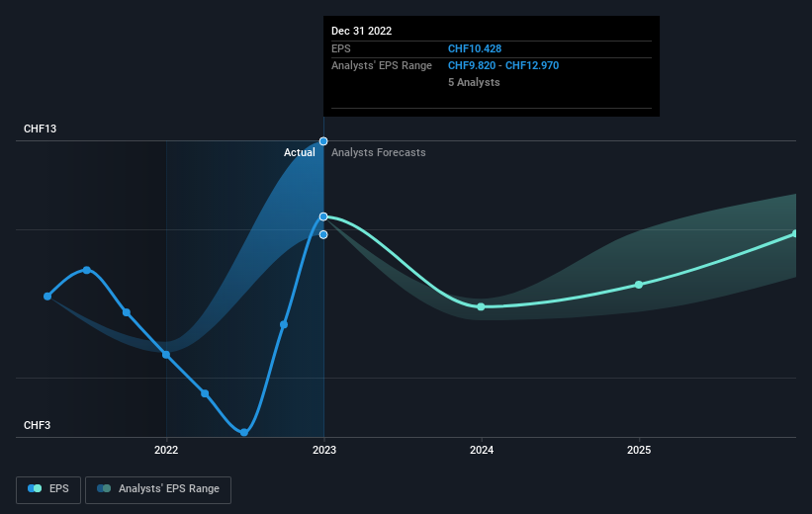Image resolution: width=812 pixels, height=514 pixels.
Task: Click the 2023 x-axis label
Action: pos(324,450)
